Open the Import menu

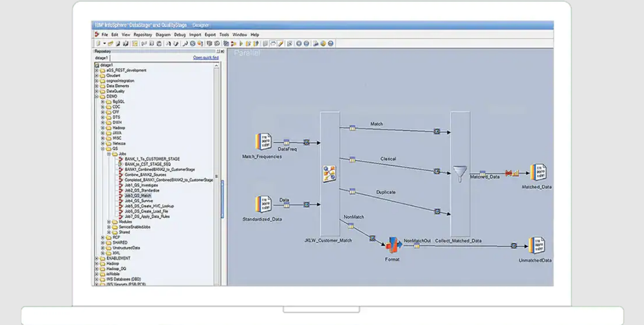pyautogui.click(x=195, y=35)
